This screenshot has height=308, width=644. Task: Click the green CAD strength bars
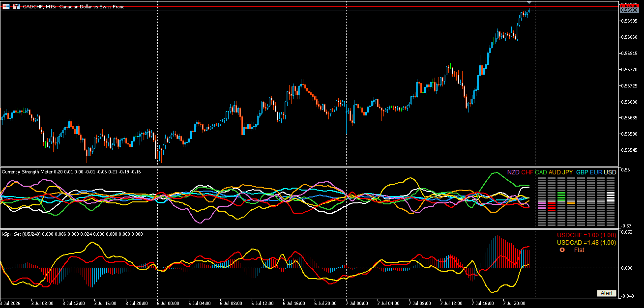[561, 196]
